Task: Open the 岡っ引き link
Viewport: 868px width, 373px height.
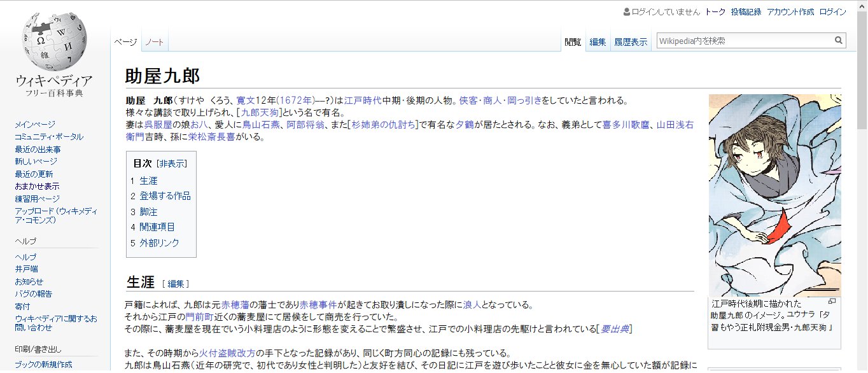Action: [x=525, y=101]
